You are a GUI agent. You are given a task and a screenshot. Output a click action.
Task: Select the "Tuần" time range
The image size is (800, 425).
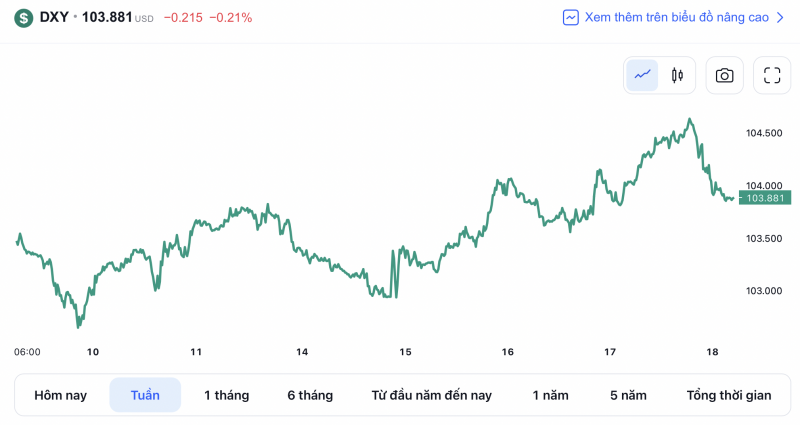tap(145, 395)
